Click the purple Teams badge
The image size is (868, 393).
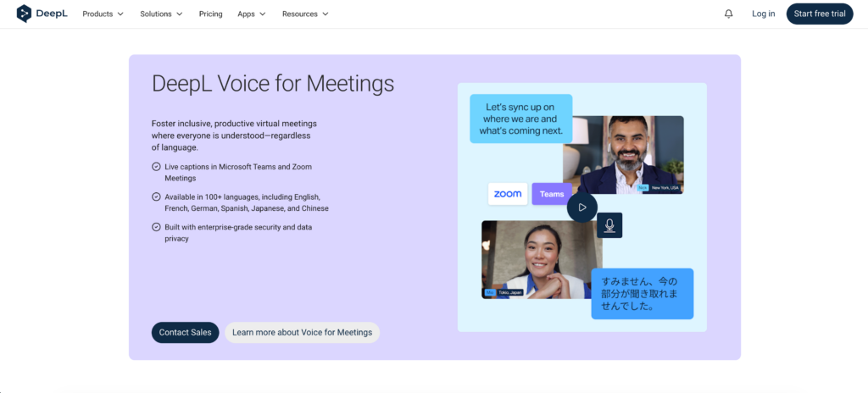(x=552, y=194)
